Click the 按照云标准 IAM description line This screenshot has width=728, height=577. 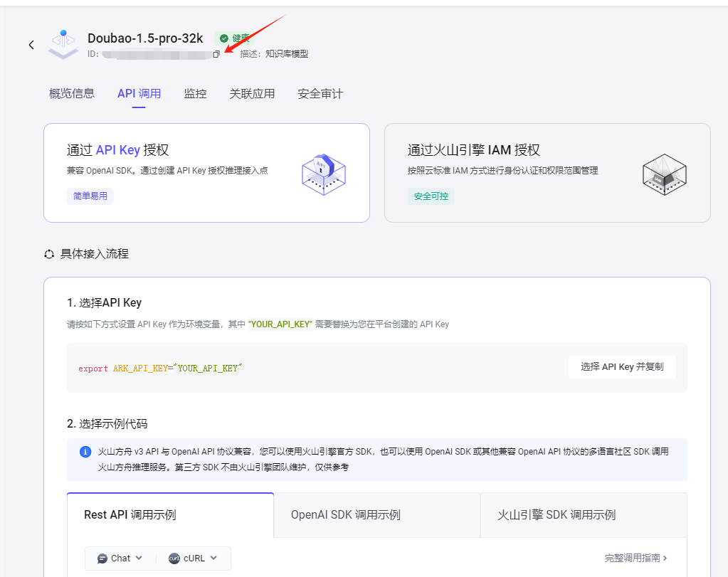pos(503,170)
